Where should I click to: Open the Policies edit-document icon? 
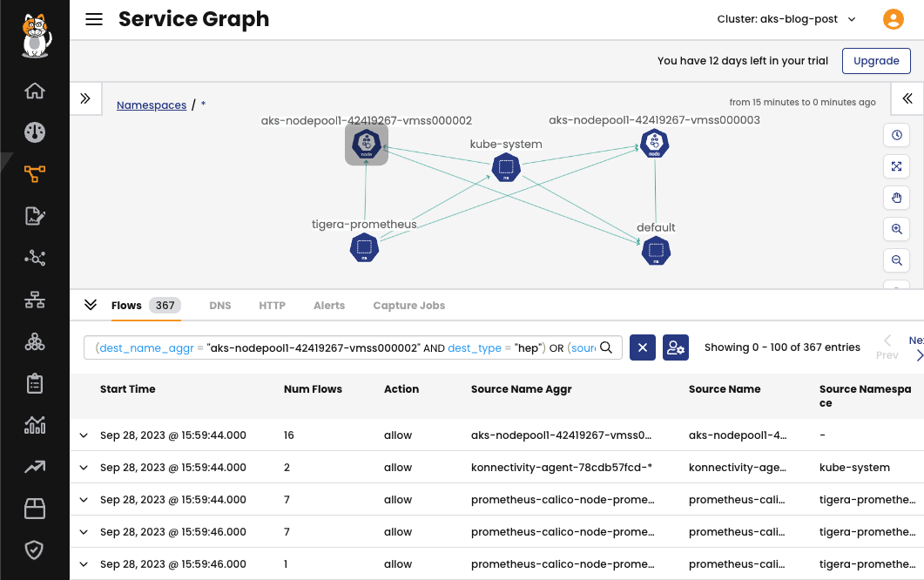click(x=35, y=216)
